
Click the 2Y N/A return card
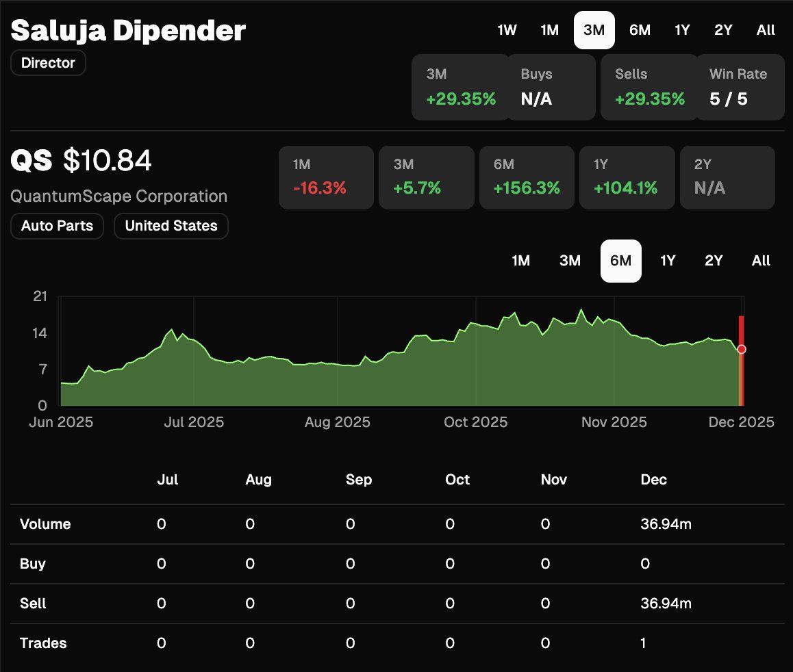(x=727, y=177)
